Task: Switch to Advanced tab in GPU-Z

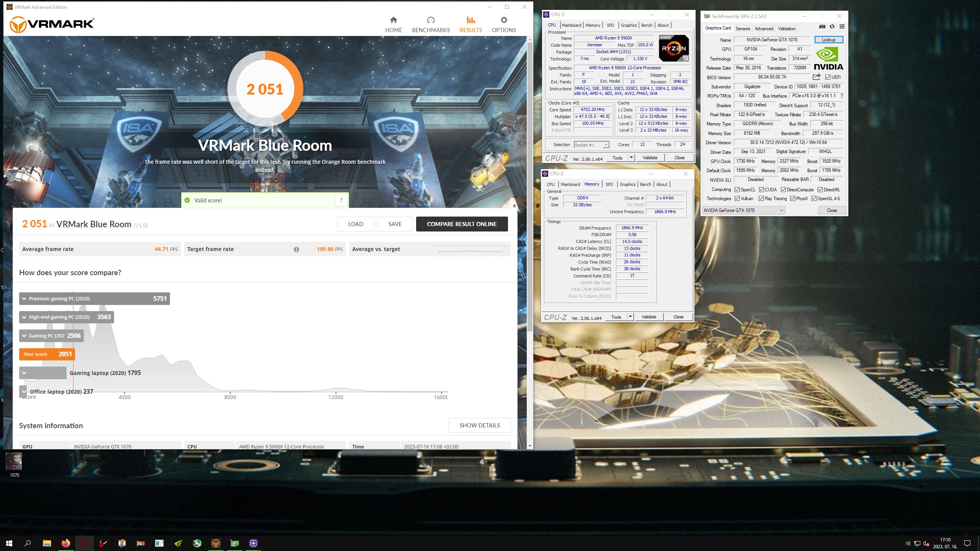Action: tap(764, 29)
